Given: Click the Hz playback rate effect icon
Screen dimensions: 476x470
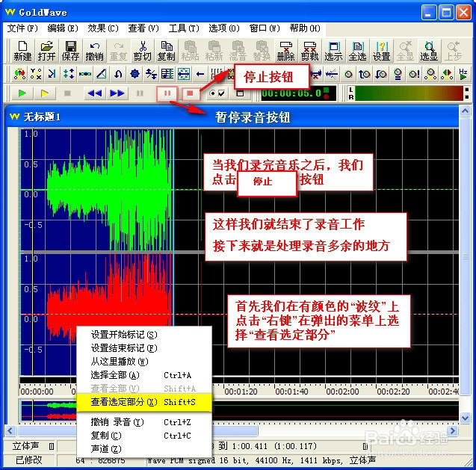Looking at the screenshot, I should (463, 74).
